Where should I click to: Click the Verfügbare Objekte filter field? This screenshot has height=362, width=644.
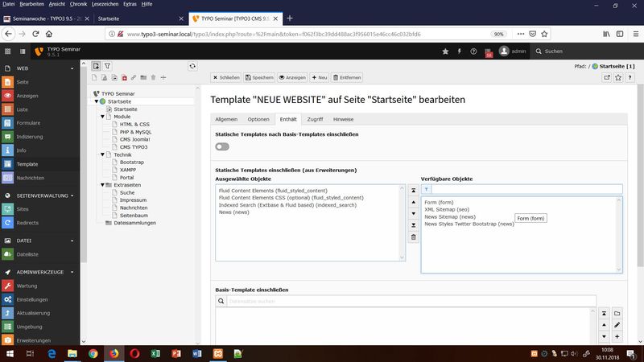coord(526,190)
